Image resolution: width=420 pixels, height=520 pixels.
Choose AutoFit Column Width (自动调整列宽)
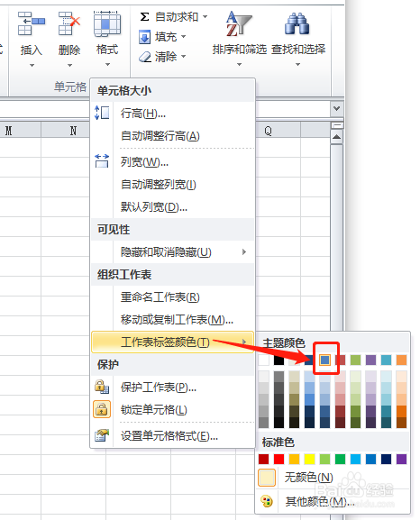(172, 185)
